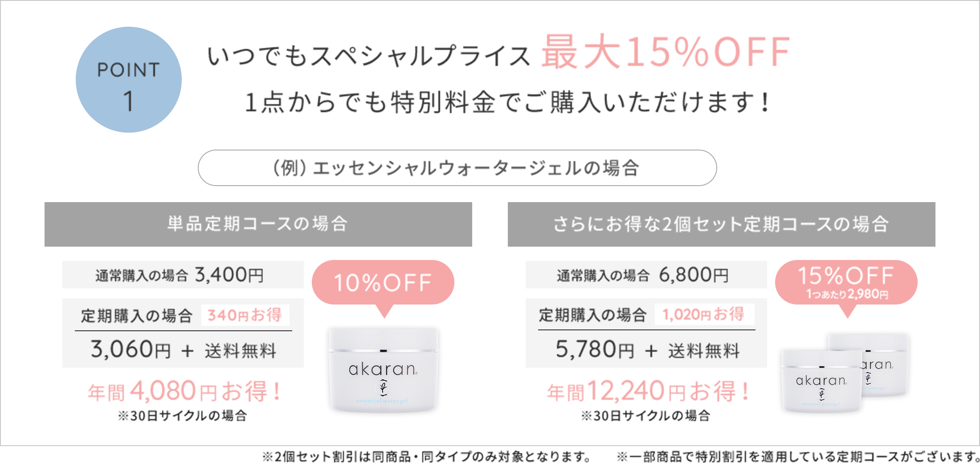Click the 通常購入の場合 6,800円 price box
Image resolution: width=980 pixels, height=463 pixels.
coord(646,275)
